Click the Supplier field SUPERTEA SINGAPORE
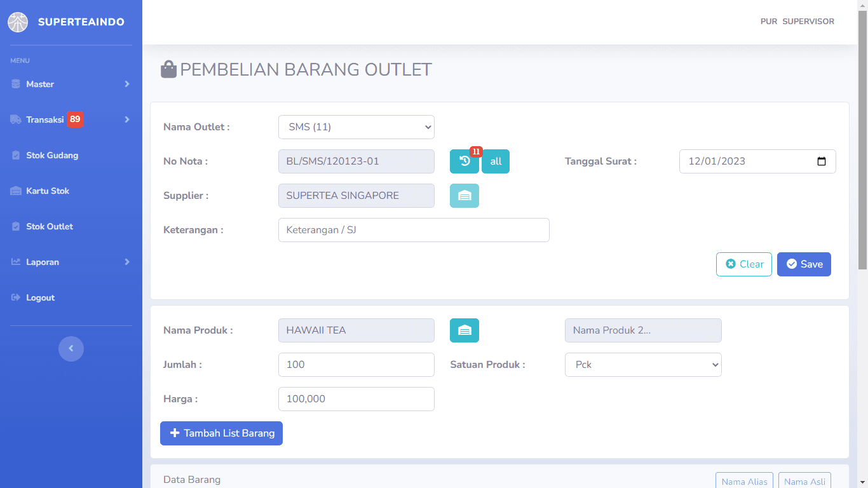 (x=356, y=196)
